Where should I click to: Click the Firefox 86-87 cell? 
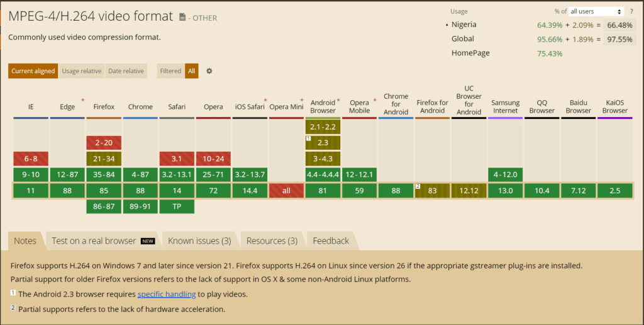[x=104, y=207]
